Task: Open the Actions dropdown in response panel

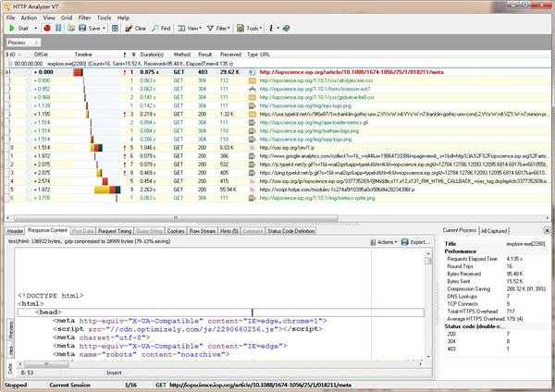Action: 384,242
